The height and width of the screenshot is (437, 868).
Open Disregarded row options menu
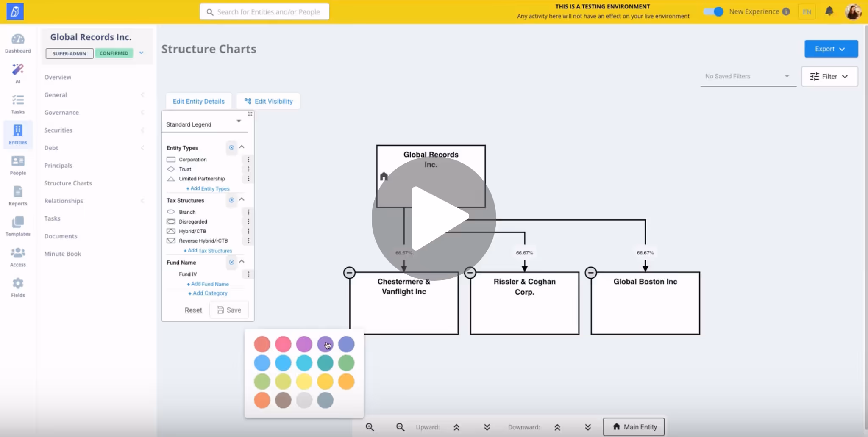pyautogui.click(x=248, y=221)
